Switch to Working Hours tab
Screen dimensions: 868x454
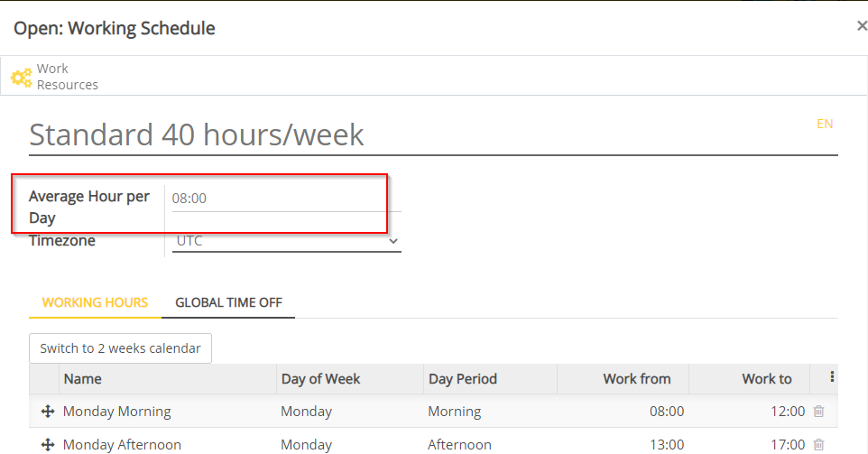click(95, 302)
